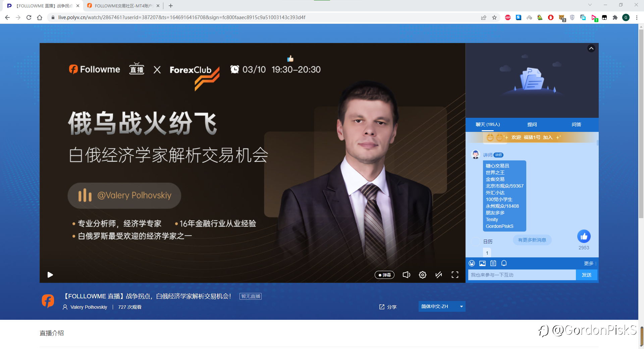Close the FOLLOWME交易社区 browser tab
The height and width of the screenshot is (349, 644).
tap(158, 6)
